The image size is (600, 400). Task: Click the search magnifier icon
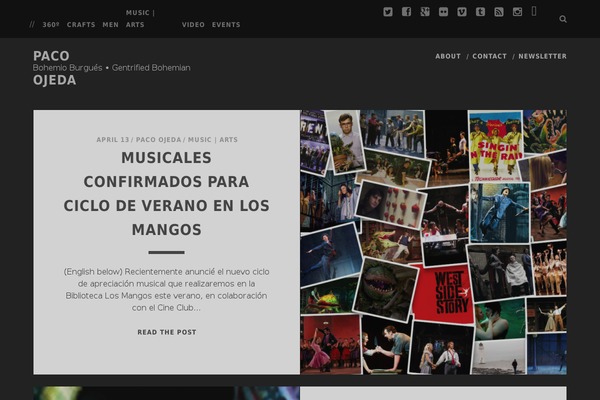563,19
